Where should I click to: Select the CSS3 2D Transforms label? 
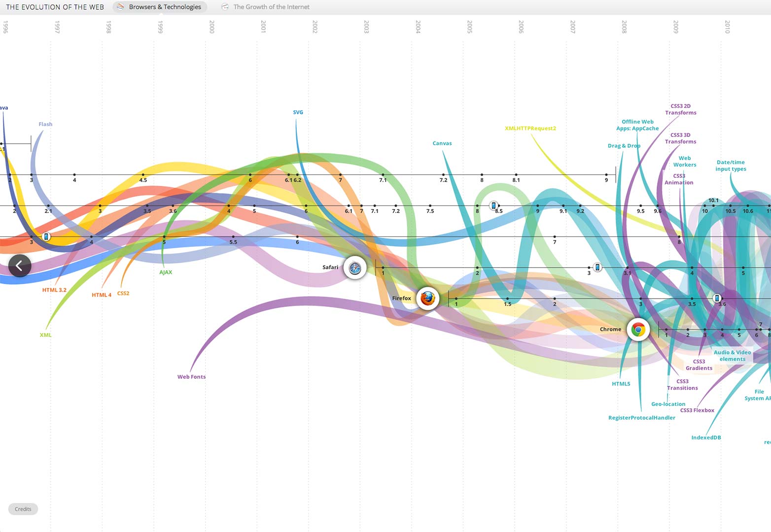tap(681, 109)
